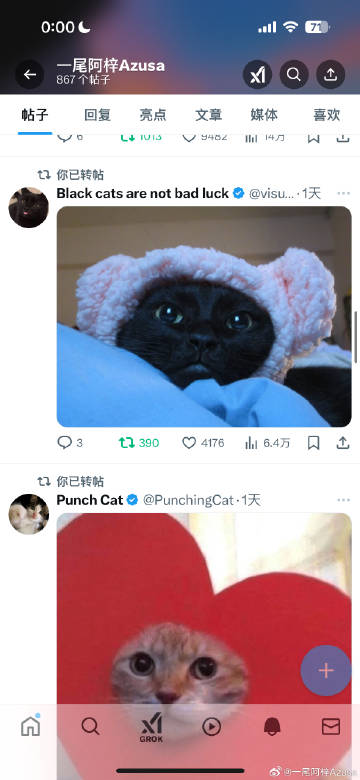
Task: Open more options on Black cats post
Action: [344, 193]
